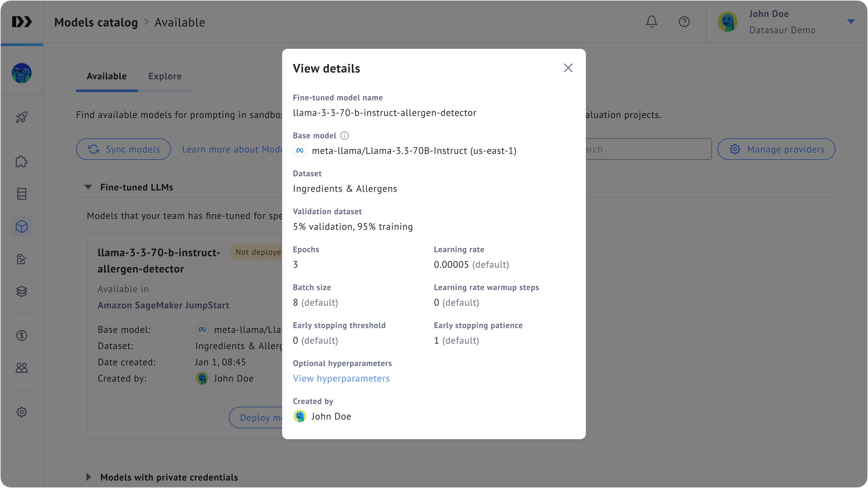This screenshot has height=488, width=868.
Task: Open the help question mark icon
Action: point(684,22)
